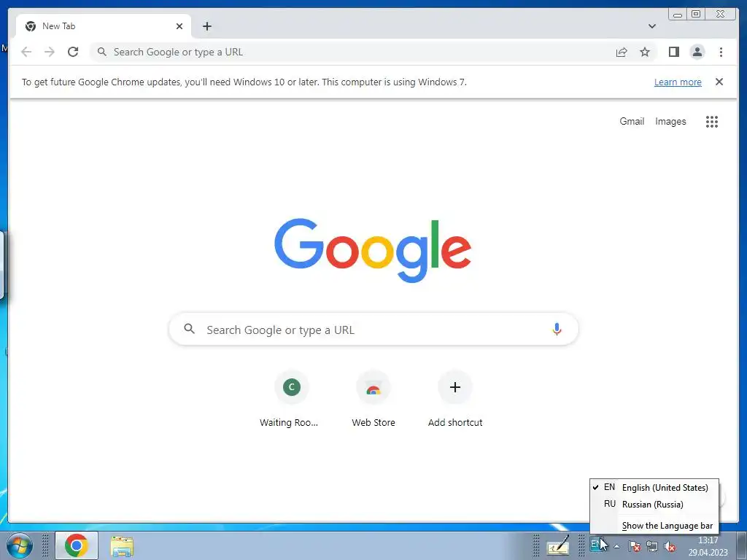Show hidden tray icons arrow
Image resolution: width=747 pixels, height=560 pixels.
pyautogui.click(x=616, y=546)
